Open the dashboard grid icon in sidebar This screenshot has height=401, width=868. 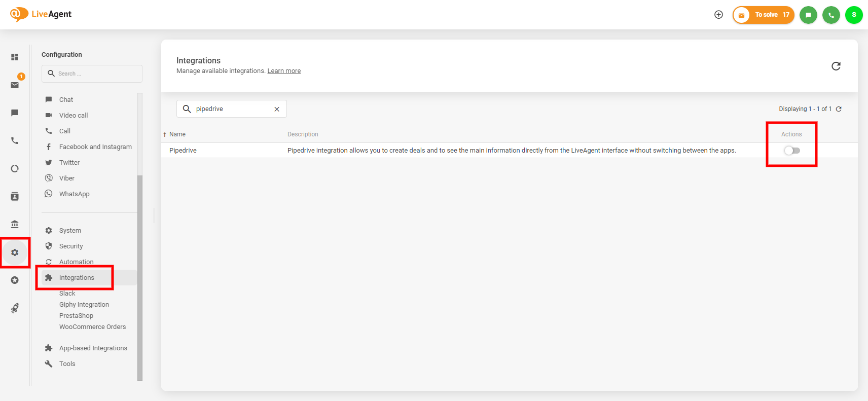click(15, 57)
